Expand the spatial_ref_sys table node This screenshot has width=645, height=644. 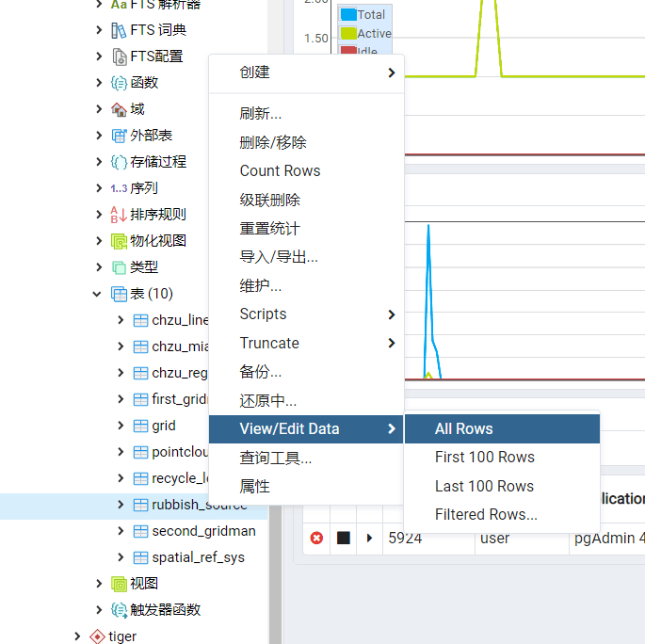[x=121, y=557]
